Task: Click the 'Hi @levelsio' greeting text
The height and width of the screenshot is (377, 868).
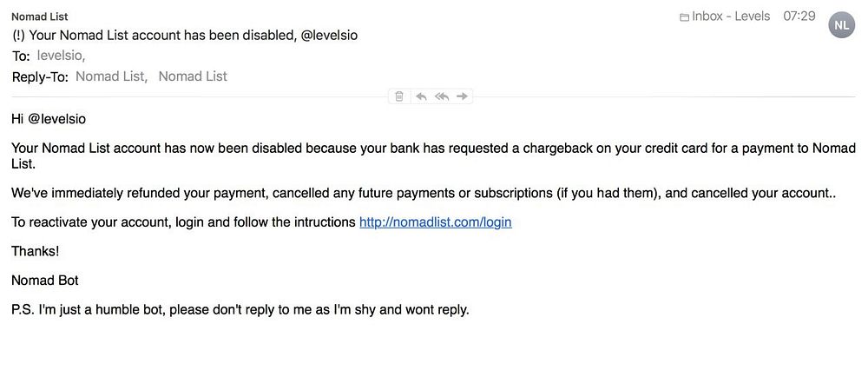Action: 49,118
